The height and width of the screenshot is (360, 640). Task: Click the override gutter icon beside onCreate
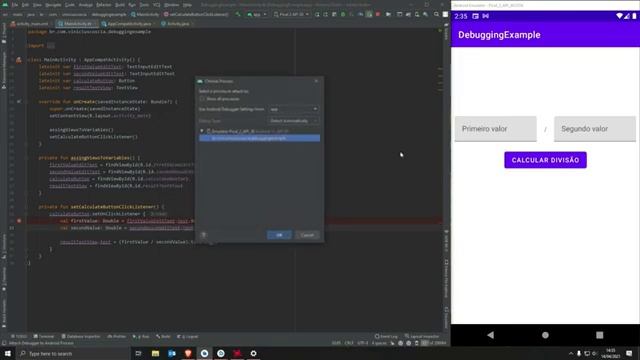[x=19, y=101]
